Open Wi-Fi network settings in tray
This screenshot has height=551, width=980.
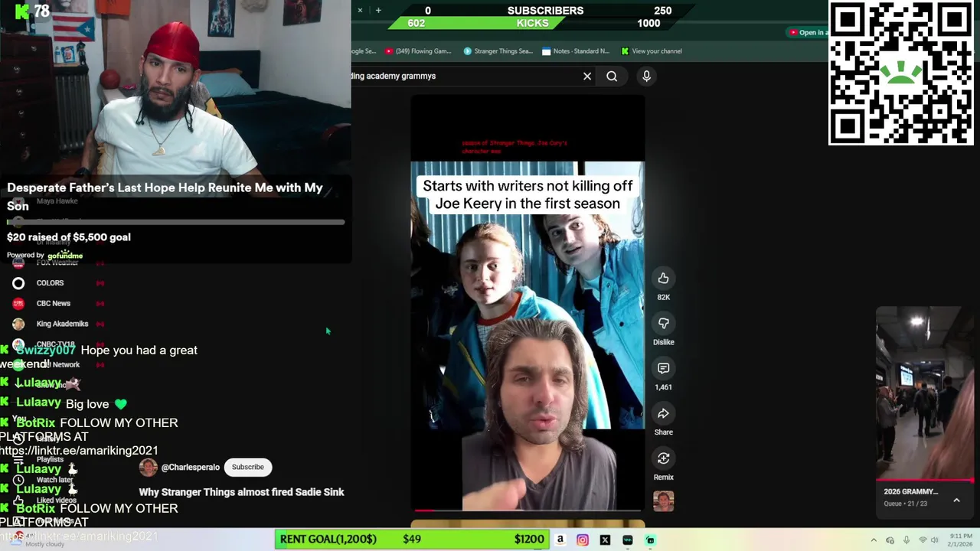pyautogui.click(x=923, y=540)
